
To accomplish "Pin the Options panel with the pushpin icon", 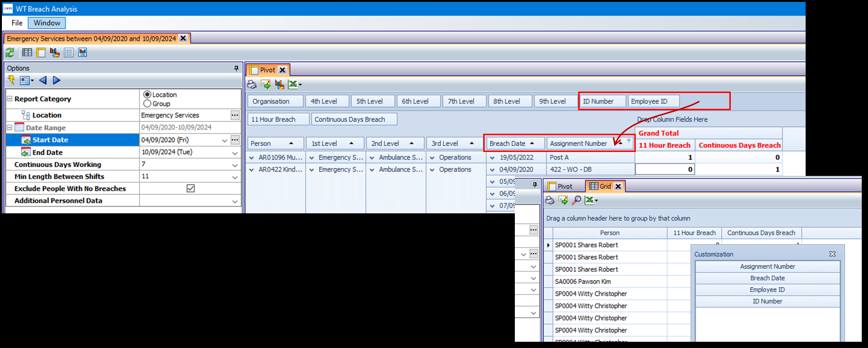I will pyautogui.click(x=236, y=69).
